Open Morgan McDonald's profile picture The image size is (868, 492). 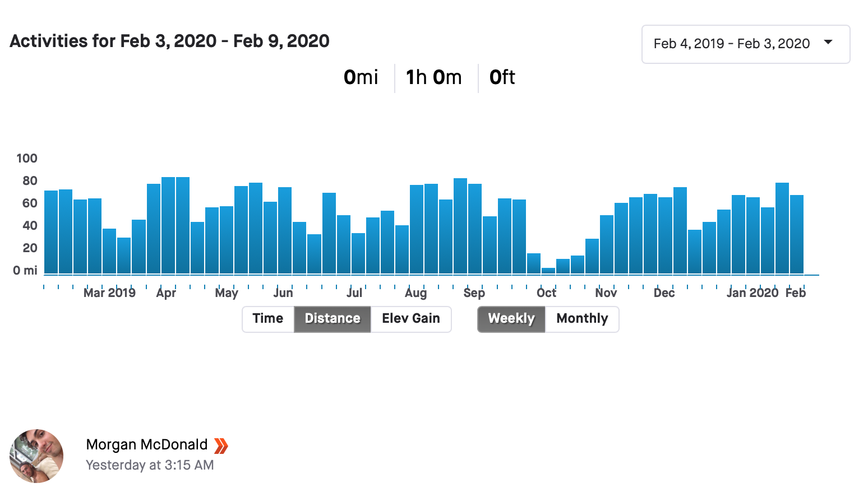tap(36, 456)
